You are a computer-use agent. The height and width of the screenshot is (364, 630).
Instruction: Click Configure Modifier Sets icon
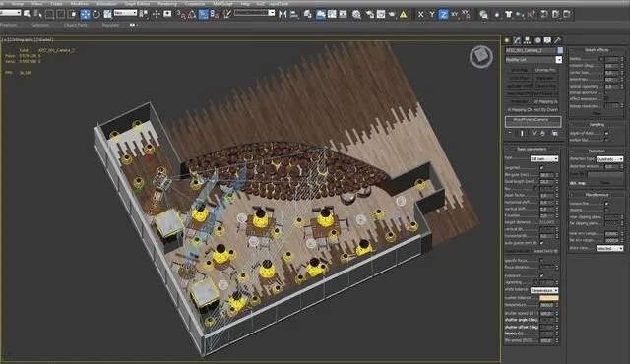(555, 133)
